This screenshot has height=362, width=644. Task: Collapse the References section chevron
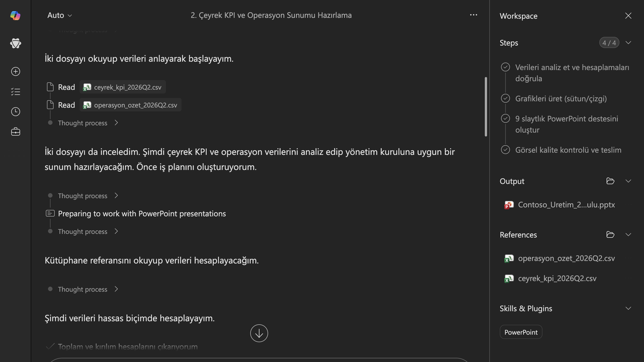click(x=628, y=235)
